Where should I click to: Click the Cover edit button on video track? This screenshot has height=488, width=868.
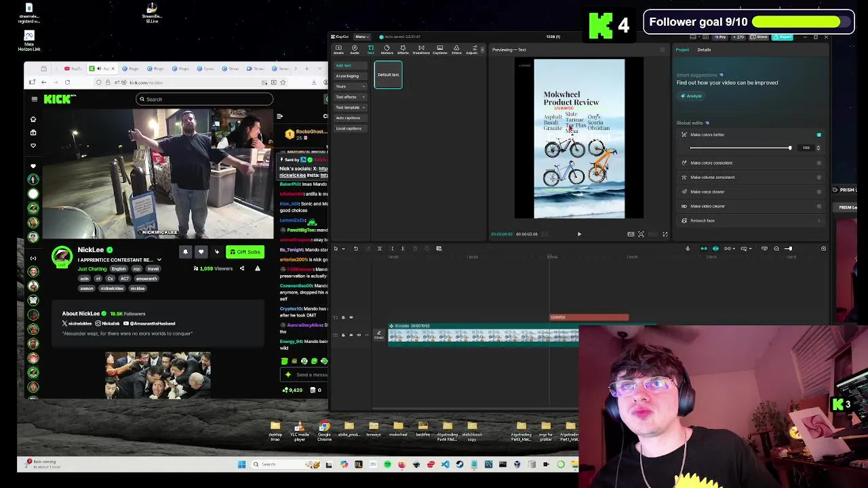click(379, 335)
